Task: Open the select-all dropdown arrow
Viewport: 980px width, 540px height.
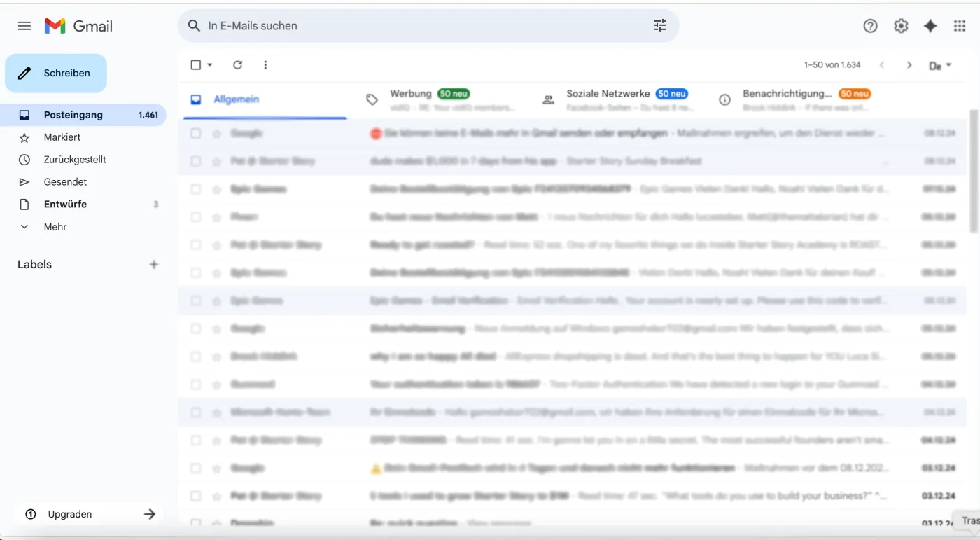Action: 210,65
